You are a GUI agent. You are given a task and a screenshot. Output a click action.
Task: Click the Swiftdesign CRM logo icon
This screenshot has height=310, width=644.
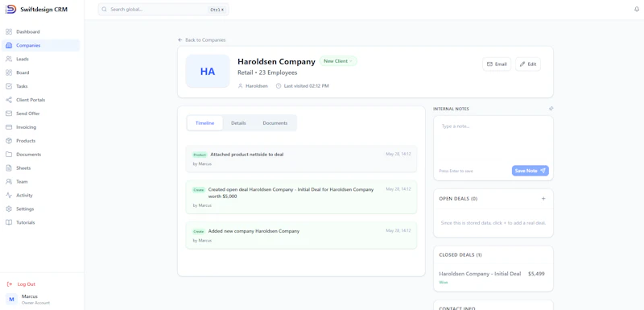click(10, 9)
